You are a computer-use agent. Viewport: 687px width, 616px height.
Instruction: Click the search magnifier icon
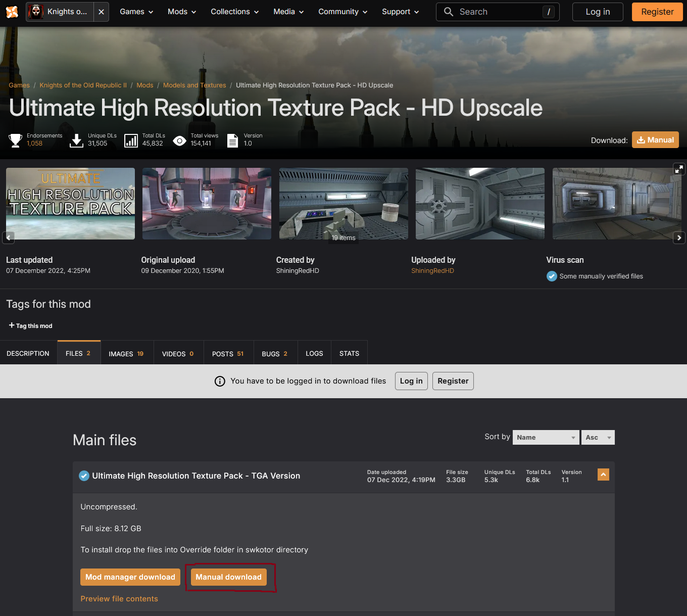(448, 12)
